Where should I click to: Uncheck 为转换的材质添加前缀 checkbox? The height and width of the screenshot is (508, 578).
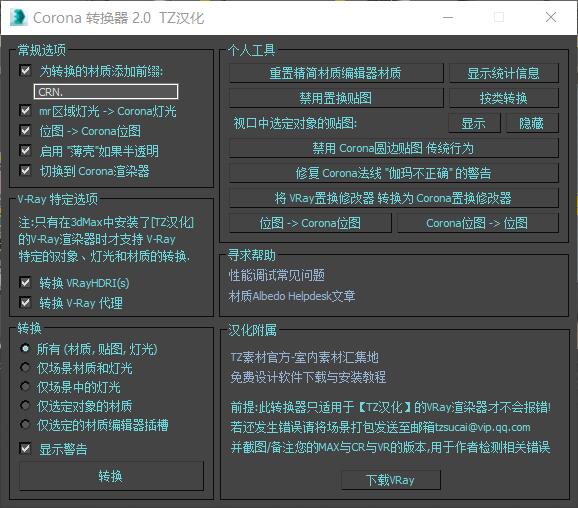click(x=25, y=70)
